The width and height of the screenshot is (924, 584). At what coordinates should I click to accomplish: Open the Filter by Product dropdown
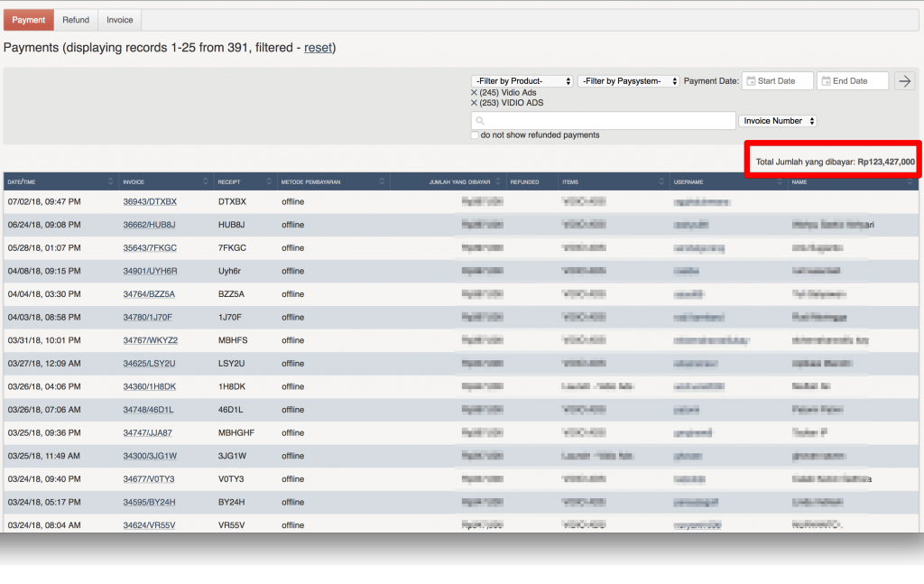pos(522,81)
